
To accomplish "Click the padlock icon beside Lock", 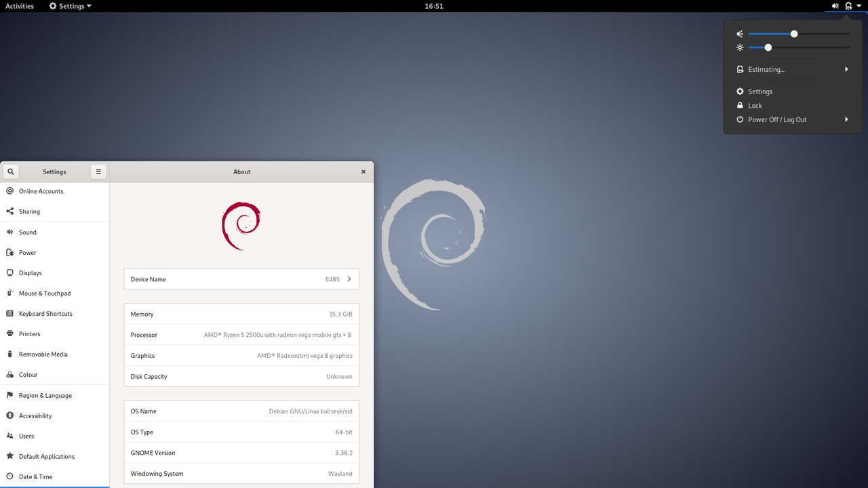I will (740, 106).
